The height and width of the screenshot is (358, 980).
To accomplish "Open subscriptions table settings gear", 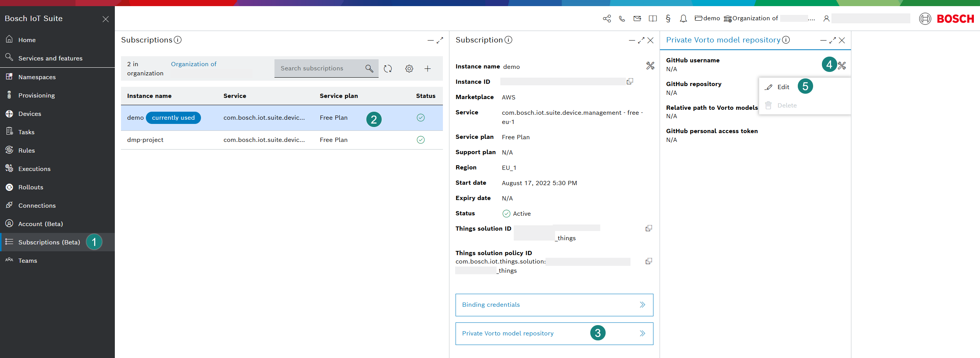I will click(409, 68).
